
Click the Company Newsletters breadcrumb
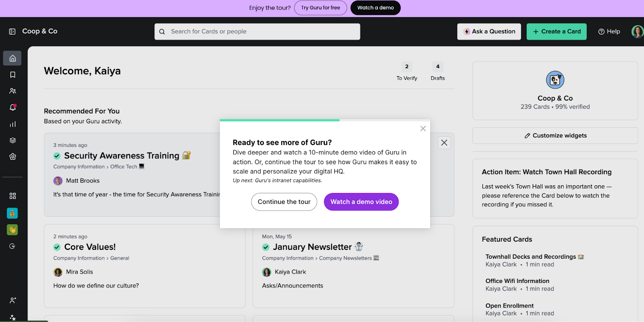pos(345,258)
